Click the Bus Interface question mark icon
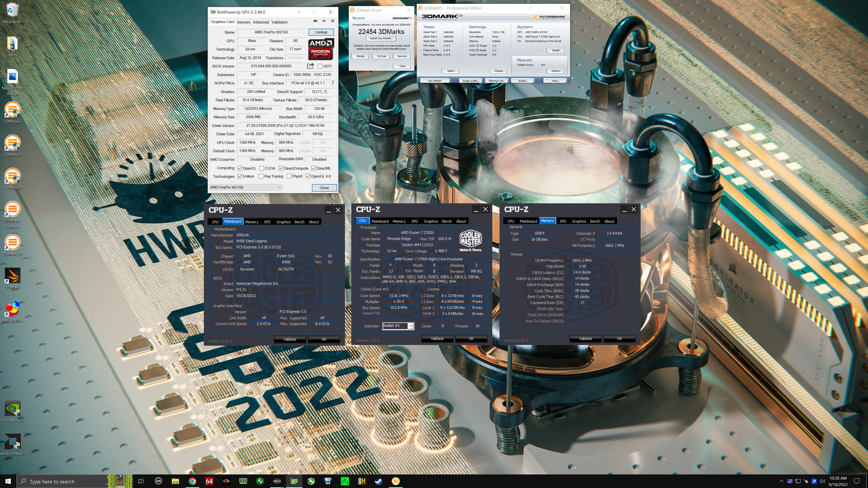 coord(333,83)
